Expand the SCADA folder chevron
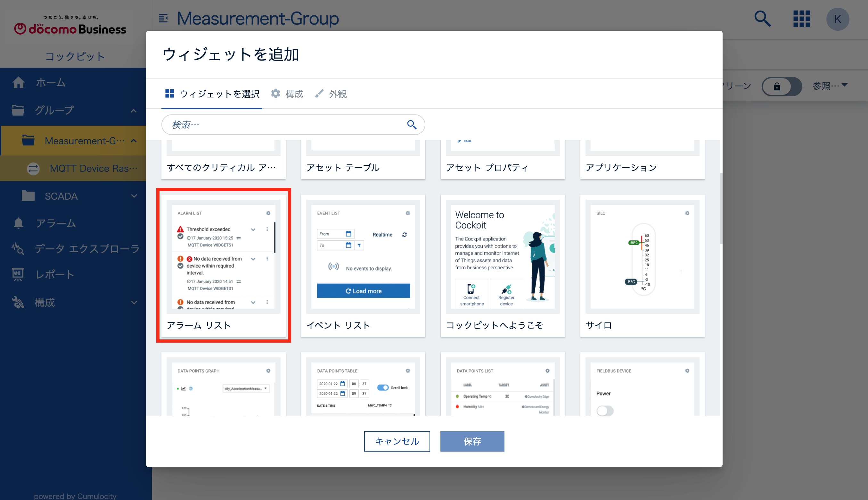The height and width of the screenshot is (500, 868). click(134, 196)
